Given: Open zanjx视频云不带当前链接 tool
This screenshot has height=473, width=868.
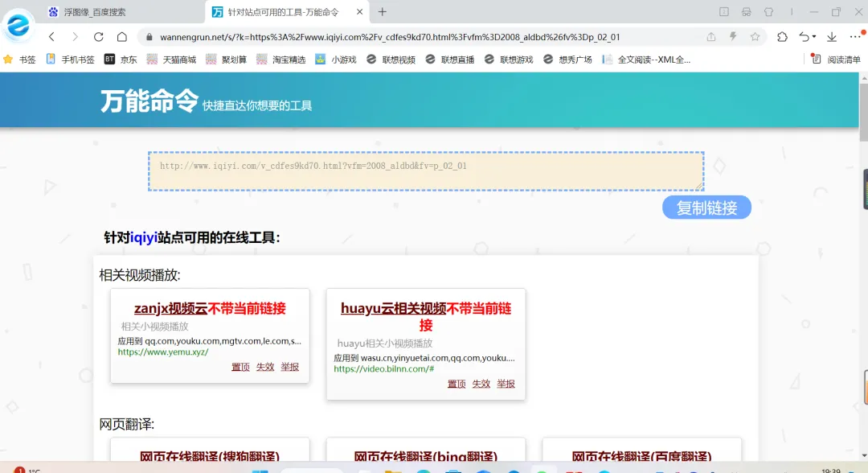Looking at the screenshot, I should pyautogui.click(x=210, y=309).
